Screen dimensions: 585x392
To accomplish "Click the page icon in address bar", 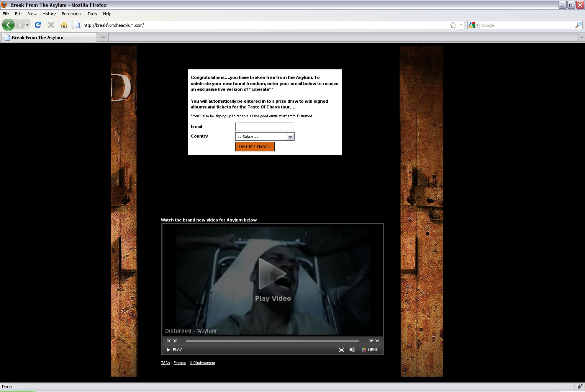I will pyautogui.click(x=77, y=25).
